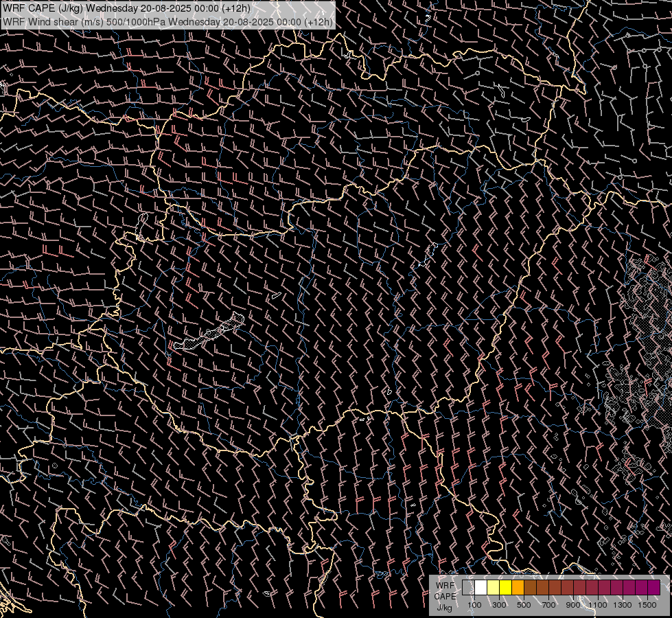Select the legend swatch right after 1300 tick
Screen dimensions: 672x618
click(629, 588)
